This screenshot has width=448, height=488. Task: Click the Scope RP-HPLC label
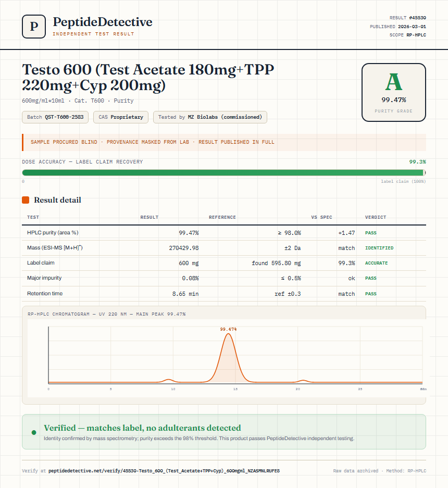(407, 35)
